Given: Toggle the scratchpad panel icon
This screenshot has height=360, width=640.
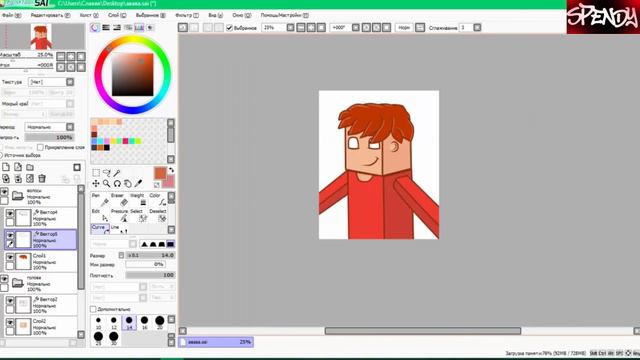Looking at the screenshot, I should pyautogui.click(x=150, y=27).
